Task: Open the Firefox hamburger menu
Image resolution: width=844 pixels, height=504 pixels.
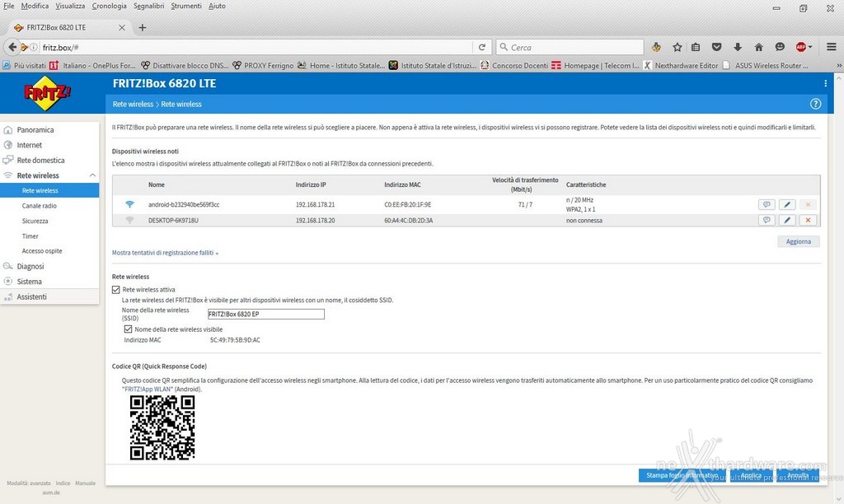Action: coord(831,47)
